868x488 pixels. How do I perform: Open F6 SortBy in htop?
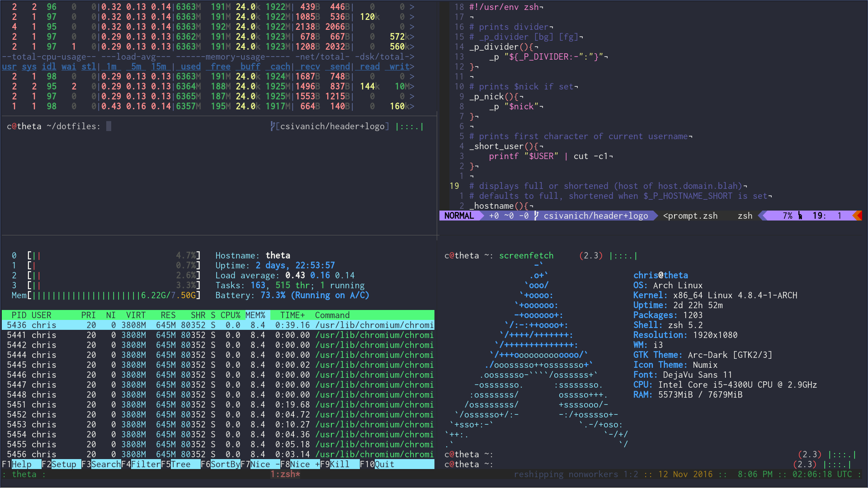pyautogui.click(x=221, y=464)
